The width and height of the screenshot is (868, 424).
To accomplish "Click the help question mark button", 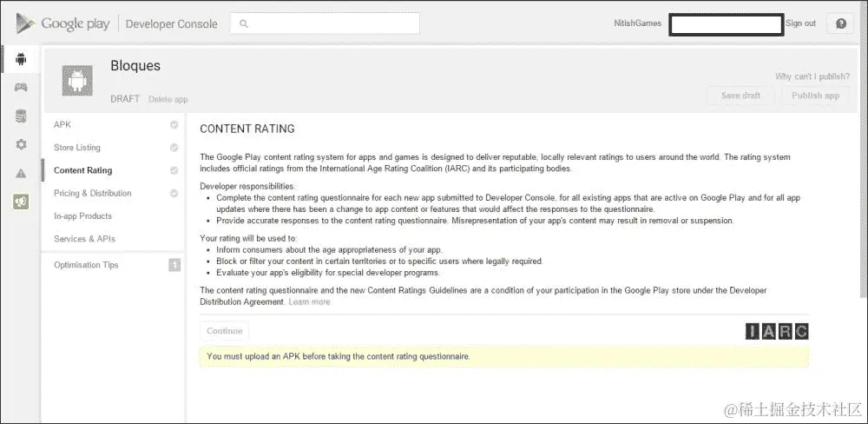I will coord(841,23).
